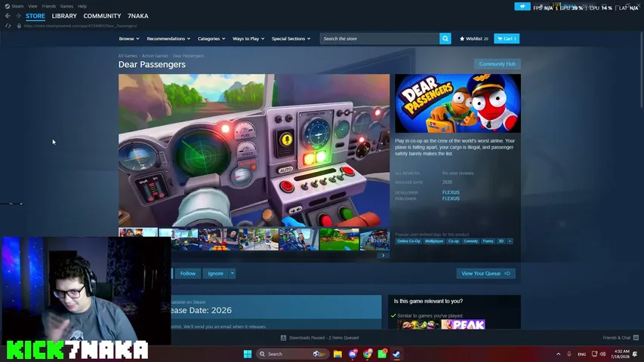The width and height of the screenshot is (644, 362).
Task: Follow the Dear Passengers game
Action: (188, 273)
